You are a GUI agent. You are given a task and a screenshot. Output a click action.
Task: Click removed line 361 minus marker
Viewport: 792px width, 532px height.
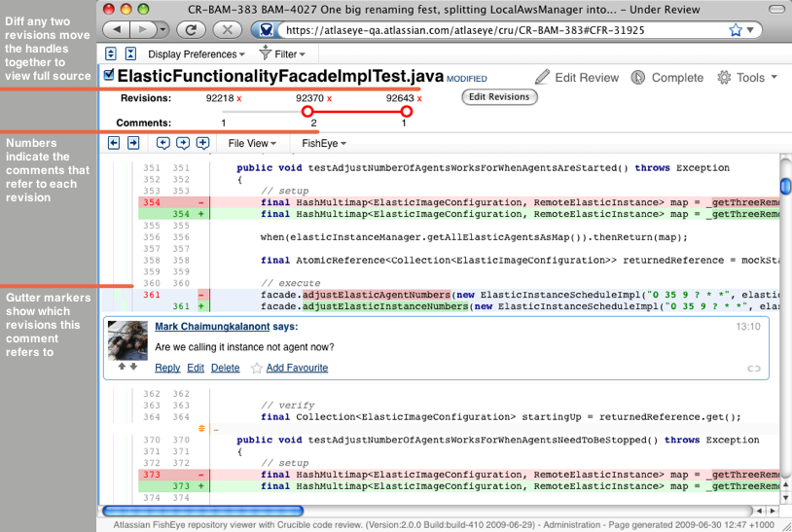201,295
